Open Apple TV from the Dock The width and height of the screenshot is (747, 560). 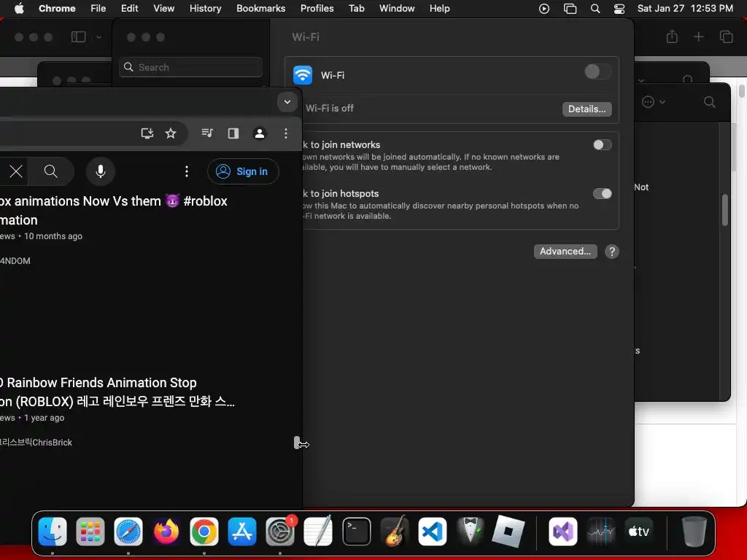point(639,531)
